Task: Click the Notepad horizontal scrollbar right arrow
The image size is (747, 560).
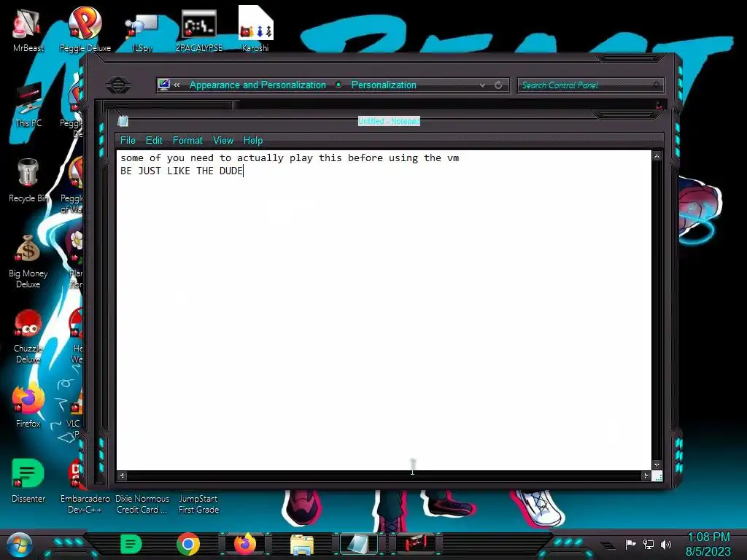Action: click(646, 475)
